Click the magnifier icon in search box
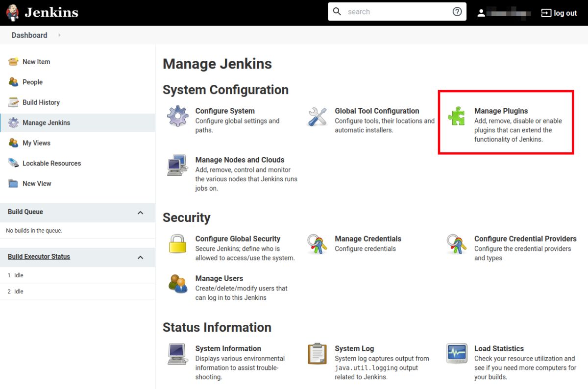This screenshot has height=389, width=588. 337,11
